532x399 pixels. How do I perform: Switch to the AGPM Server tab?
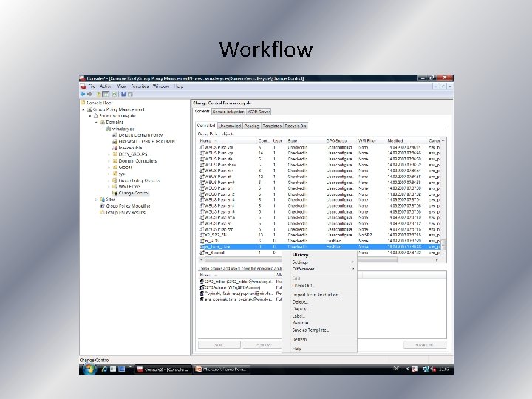pos(259,112)
